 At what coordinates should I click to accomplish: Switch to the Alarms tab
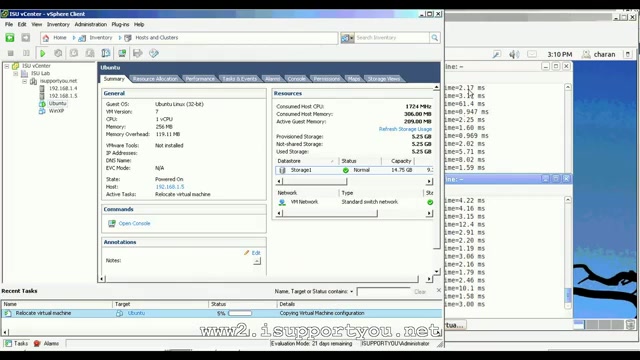tap(273, 79)
